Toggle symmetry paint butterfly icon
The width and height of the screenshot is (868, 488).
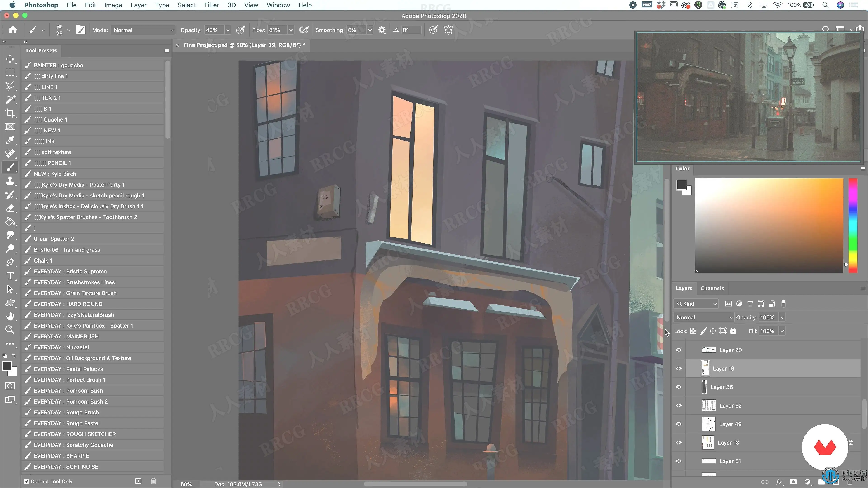[448, 30]
